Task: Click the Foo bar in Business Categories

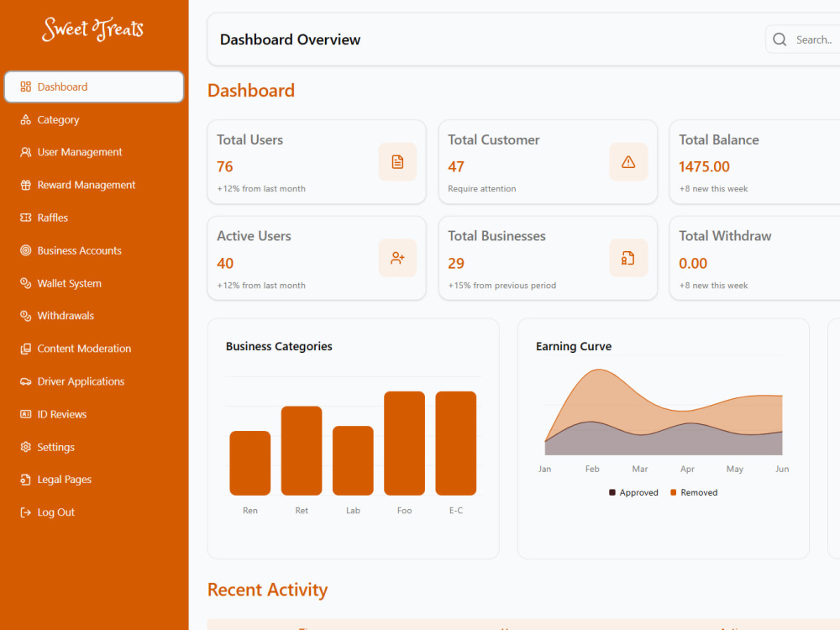Action: [405, 443]
